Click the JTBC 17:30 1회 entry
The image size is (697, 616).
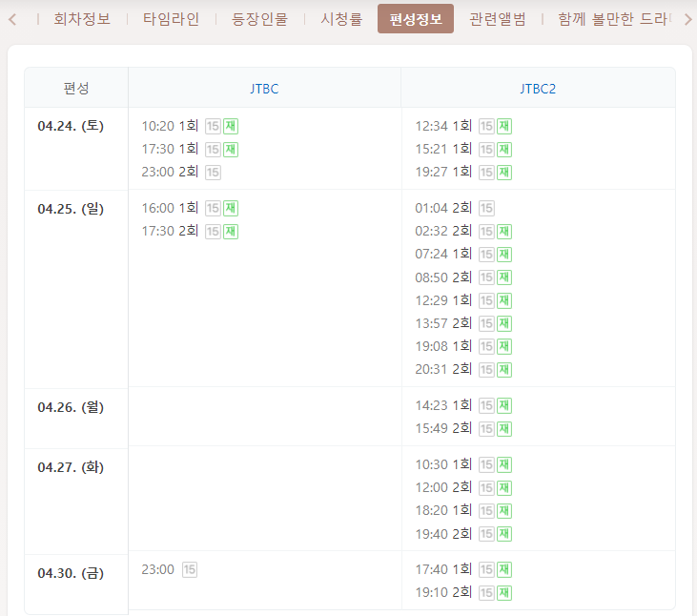tap(190, 149)
